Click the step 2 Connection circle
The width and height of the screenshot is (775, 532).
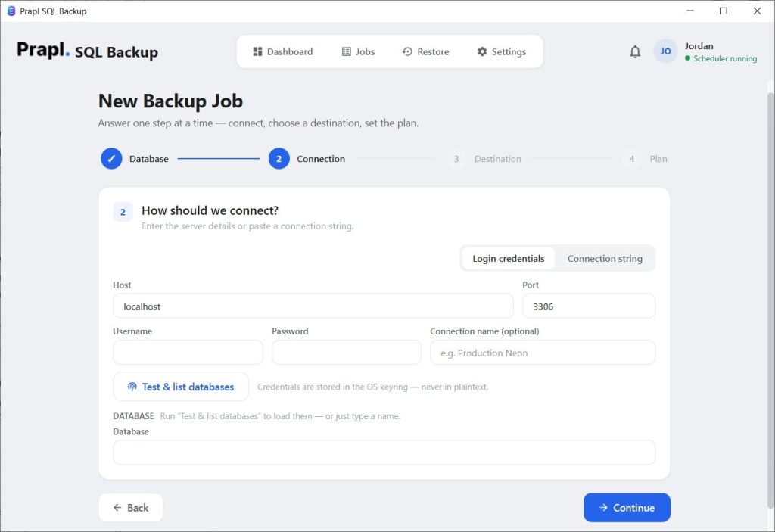pos(279,159)
